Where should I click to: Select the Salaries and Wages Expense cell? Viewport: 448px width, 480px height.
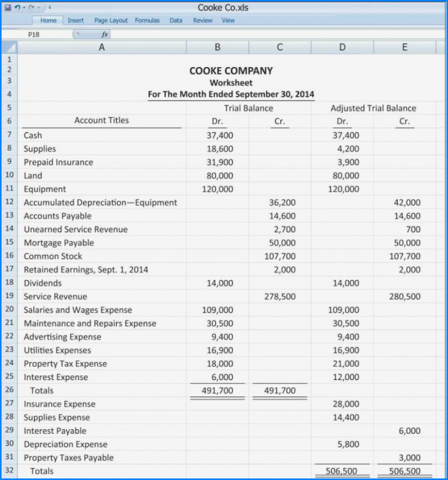[x=102, y=310]
